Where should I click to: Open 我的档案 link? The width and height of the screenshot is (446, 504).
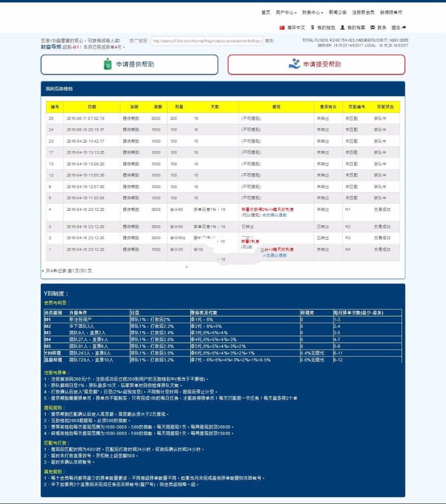click(356, 28)
